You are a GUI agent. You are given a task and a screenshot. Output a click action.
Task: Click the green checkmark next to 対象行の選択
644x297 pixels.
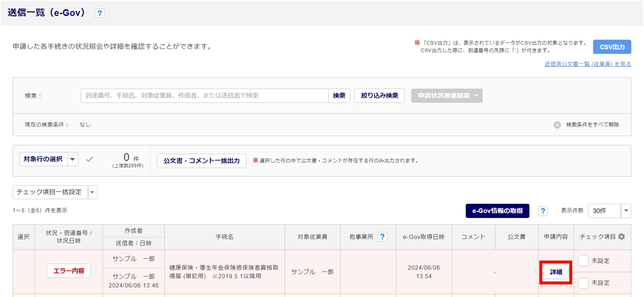click(90, 159)
